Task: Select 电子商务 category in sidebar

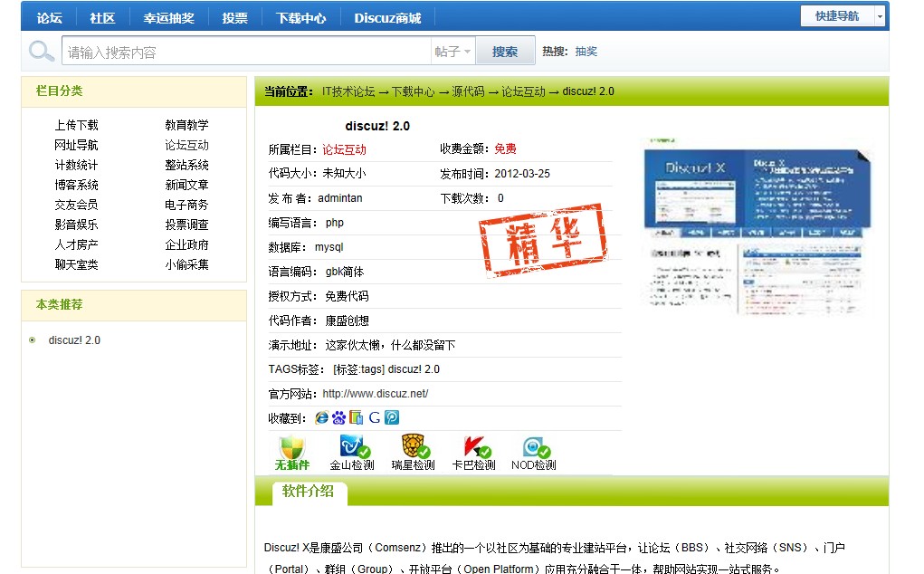Action: click(x=186, y=206)
